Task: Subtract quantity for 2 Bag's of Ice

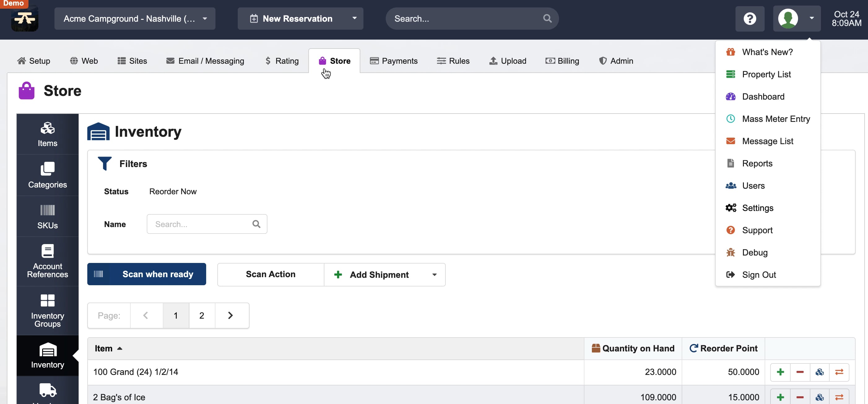Action: 800,397
